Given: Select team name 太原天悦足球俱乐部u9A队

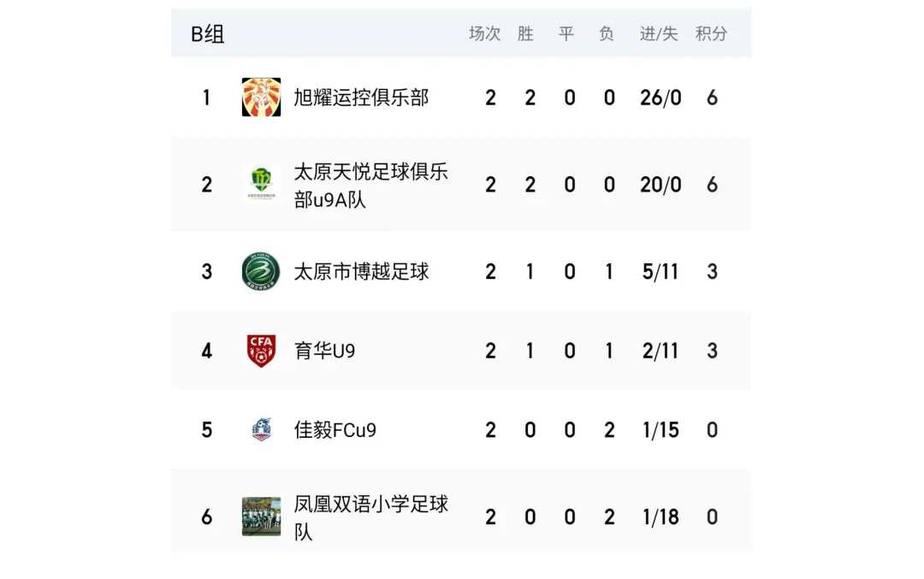Looking at the screenshot, I should click(370, 185).
